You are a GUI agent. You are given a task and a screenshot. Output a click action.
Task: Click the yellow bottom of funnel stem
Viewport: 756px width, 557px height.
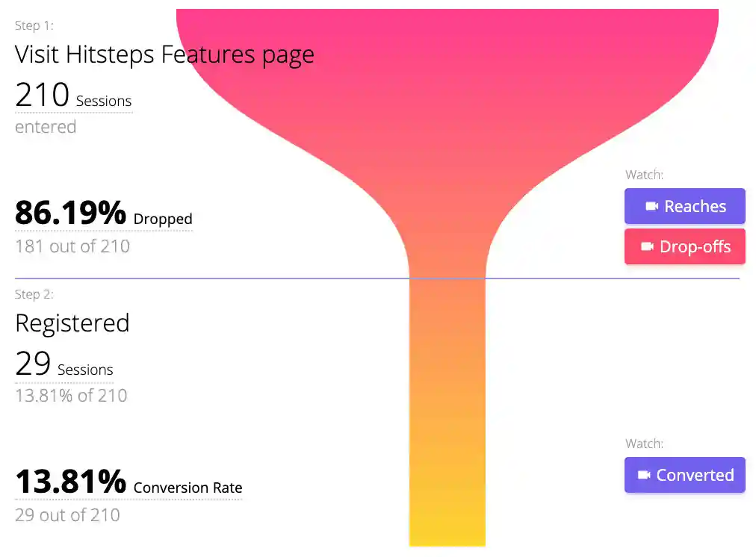point(447,523)
